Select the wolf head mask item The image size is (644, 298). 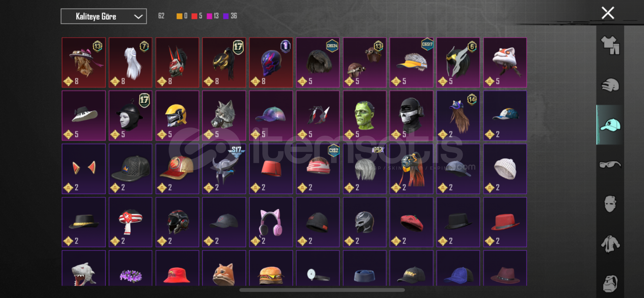click(224, 116)
